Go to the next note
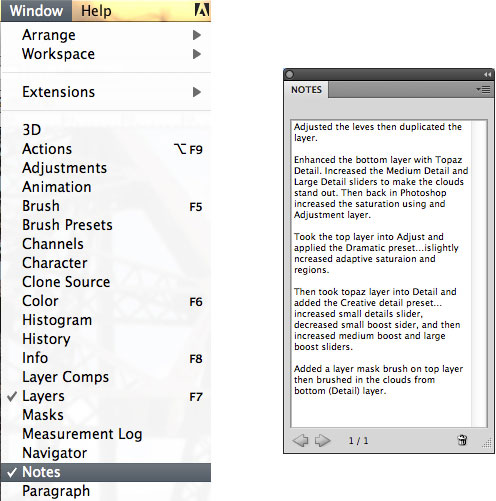 tap(322, 440)
